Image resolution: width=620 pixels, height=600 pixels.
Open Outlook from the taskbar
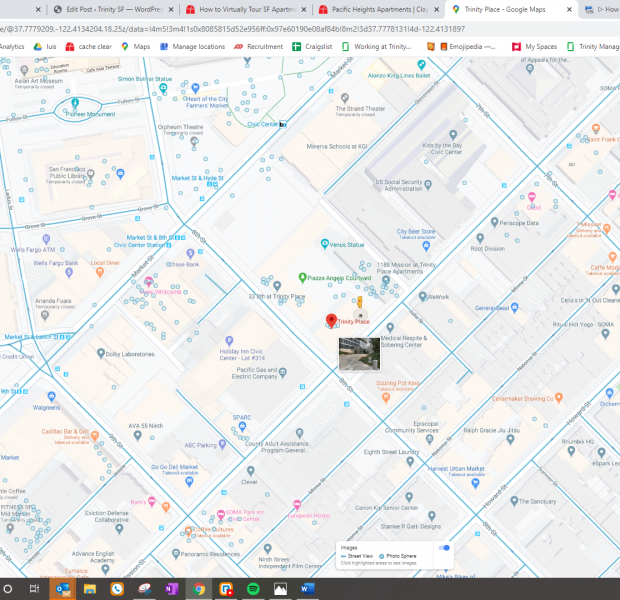62,589
